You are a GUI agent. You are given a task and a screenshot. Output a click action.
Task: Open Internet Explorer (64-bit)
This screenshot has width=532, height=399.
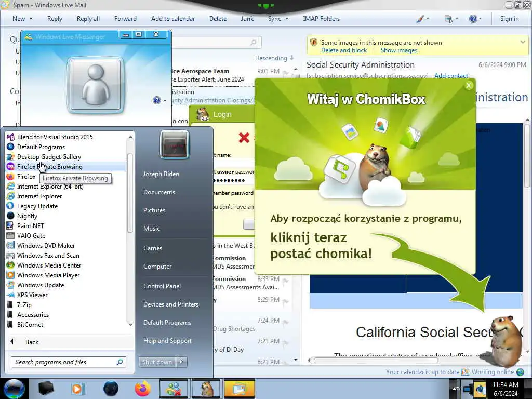click(50, 187)
